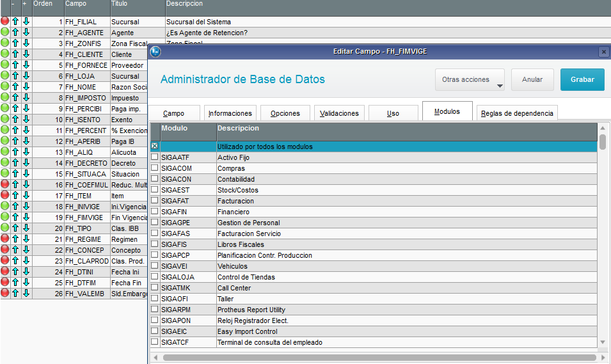Click the move-down arrow for FH_ALIQ

pyautogui.click(x=26, y=152)
